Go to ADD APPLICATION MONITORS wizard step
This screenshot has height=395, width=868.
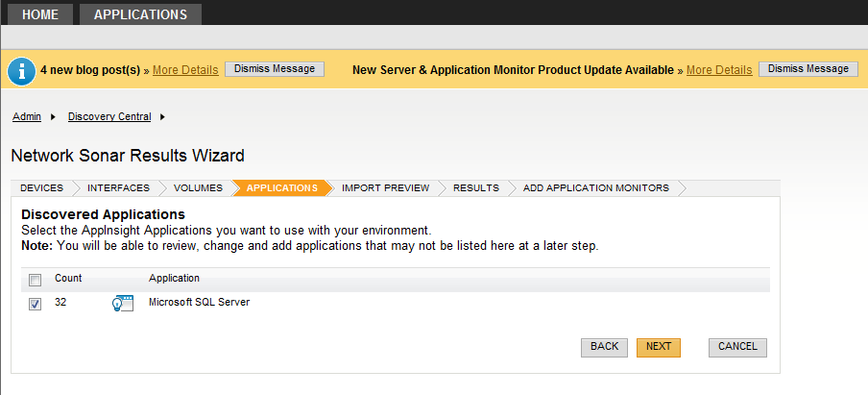596,187
